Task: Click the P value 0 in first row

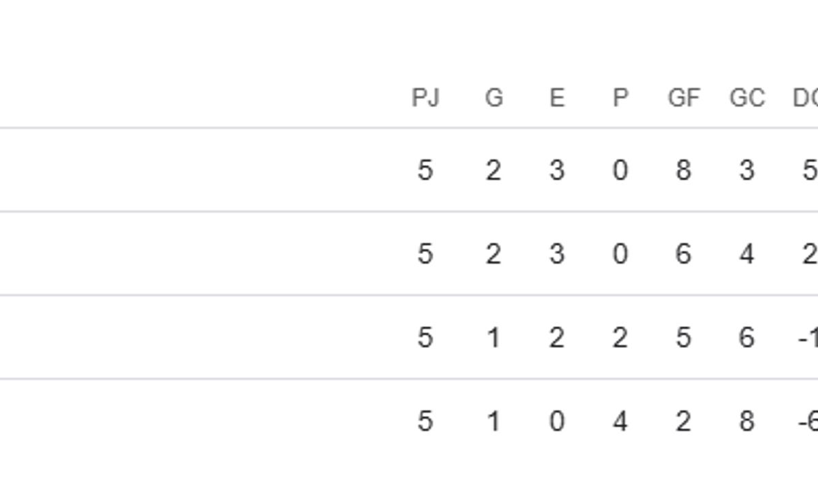Action: [620, 170]
